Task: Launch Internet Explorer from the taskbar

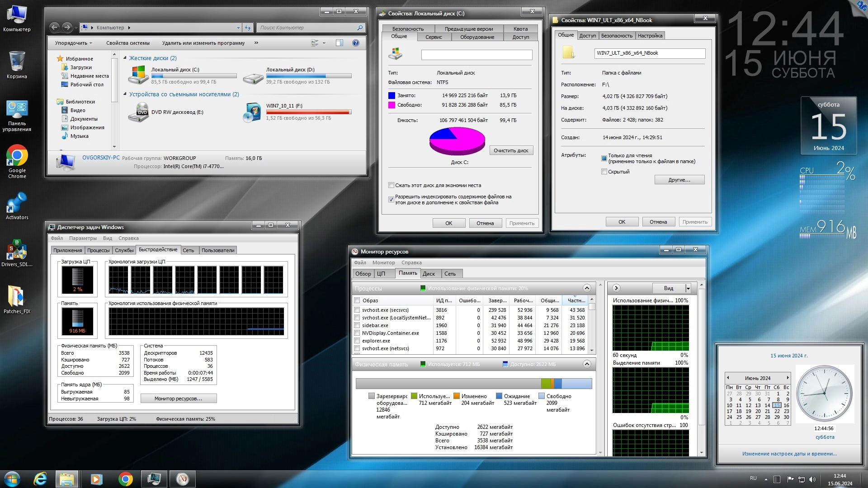Action: pyautogui.click(x=40, y=479)
